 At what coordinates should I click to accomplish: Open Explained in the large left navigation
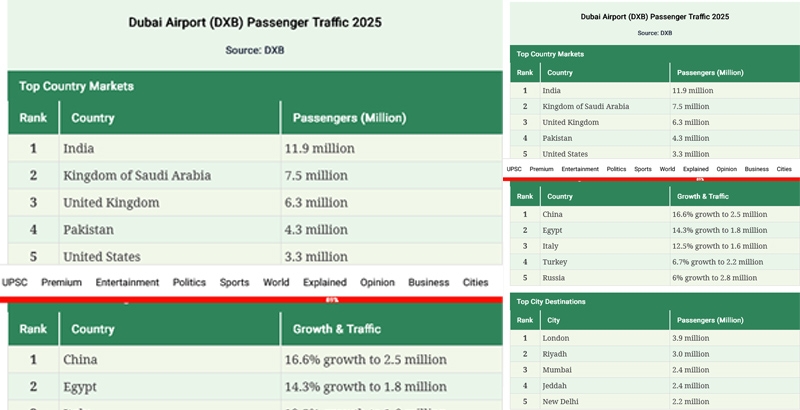click(324, 283)
